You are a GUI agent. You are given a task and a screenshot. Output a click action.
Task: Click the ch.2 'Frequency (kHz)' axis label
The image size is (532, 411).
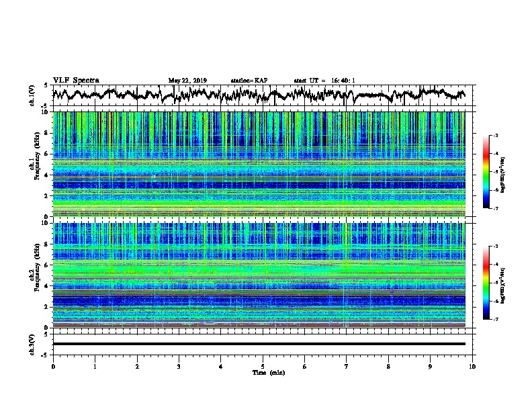[37, 267]
